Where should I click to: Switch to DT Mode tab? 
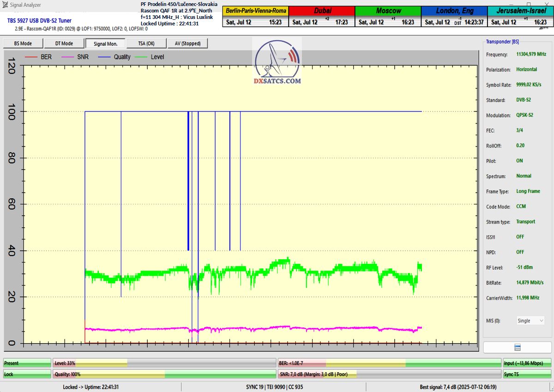coord(64,43)
